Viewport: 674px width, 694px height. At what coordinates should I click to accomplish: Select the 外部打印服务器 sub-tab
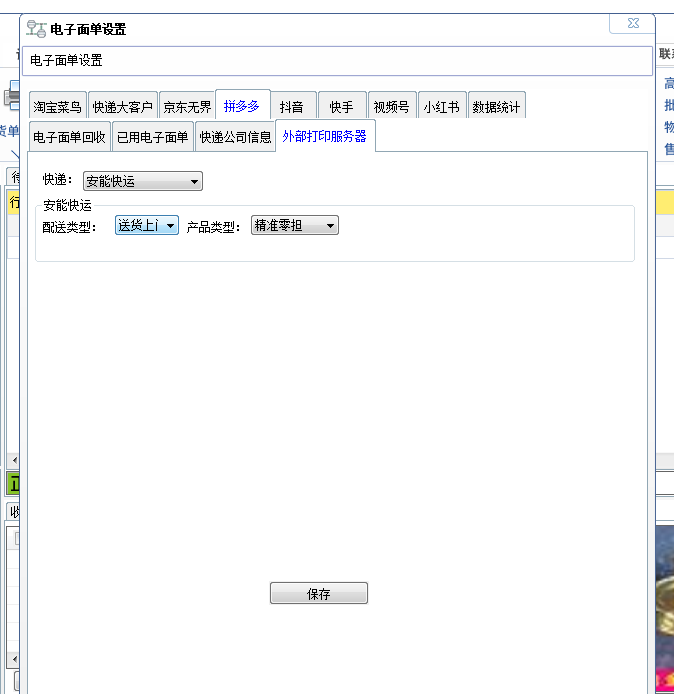click(x=325, y=136)
